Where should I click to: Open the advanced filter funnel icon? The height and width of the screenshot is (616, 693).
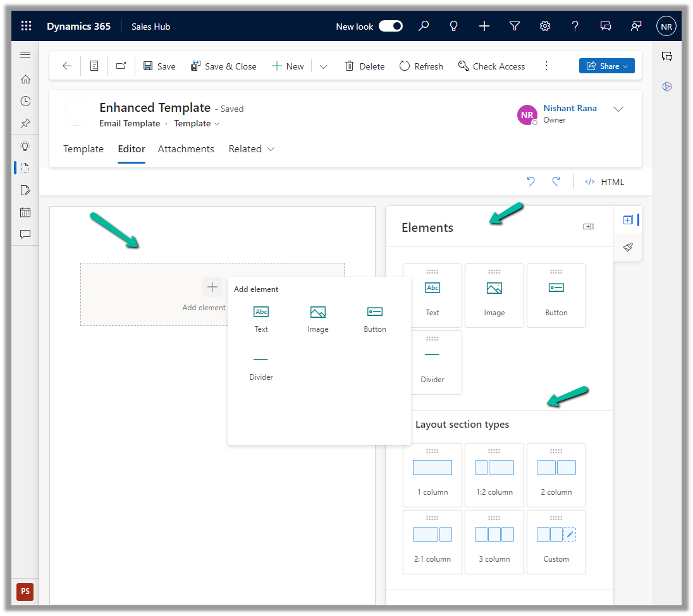(x=515, y=27)
